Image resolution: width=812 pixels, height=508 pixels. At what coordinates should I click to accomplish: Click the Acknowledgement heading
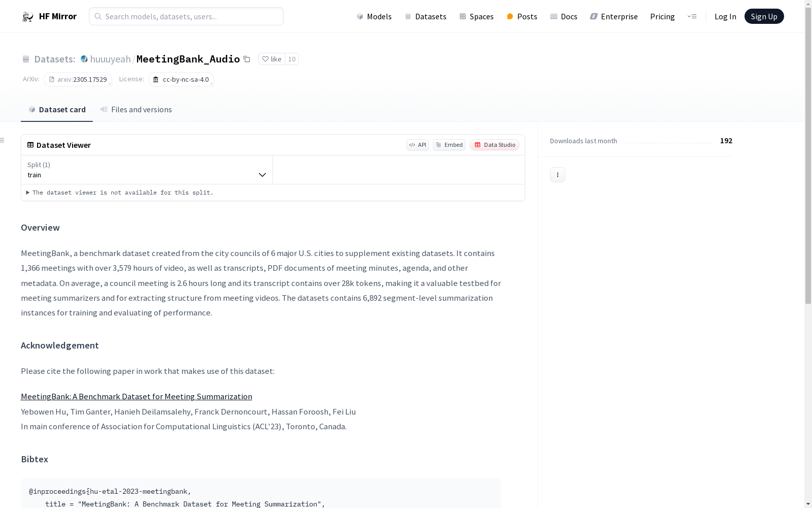[60, 345]
